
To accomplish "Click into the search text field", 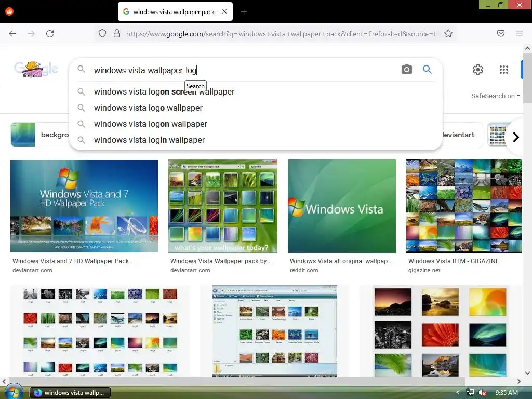I will click(x=244, y=70).
